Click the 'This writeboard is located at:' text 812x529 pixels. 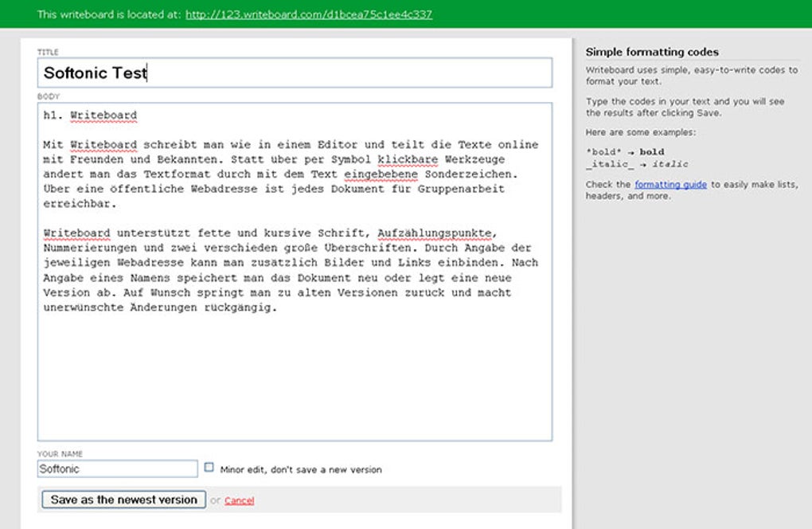(109, 14)
